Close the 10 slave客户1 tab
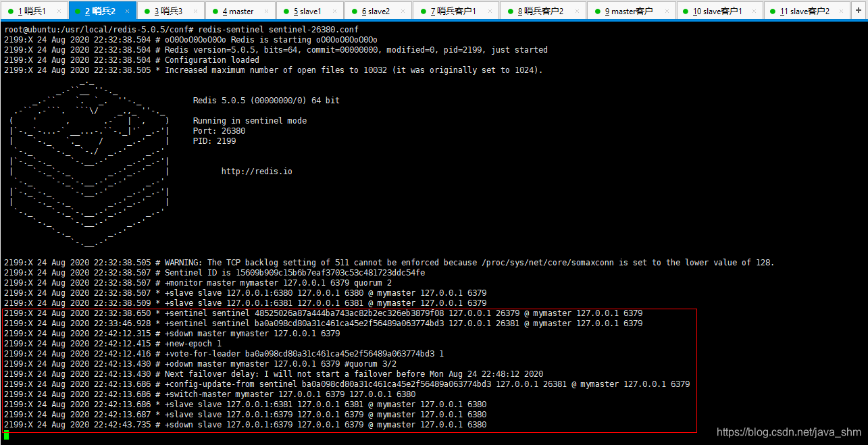The width and height of the screenshot is (868, 445). [x=755, y=11]
